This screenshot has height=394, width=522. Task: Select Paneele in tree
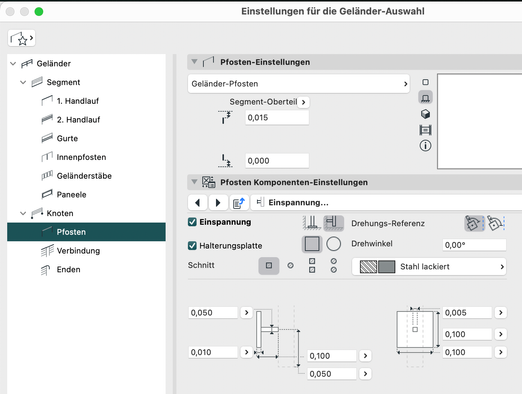tap(71, 194)
